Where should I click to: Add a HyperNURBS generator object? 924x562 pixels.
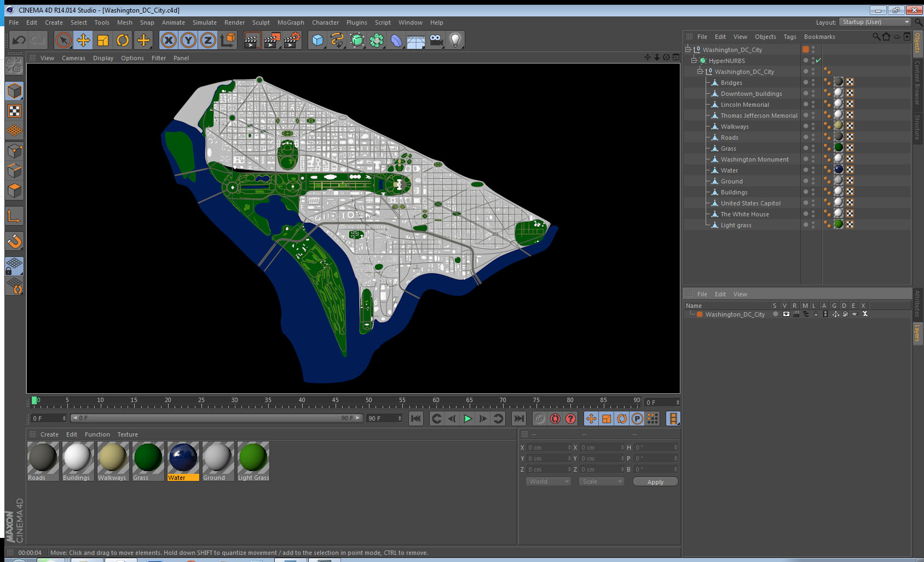357,40
